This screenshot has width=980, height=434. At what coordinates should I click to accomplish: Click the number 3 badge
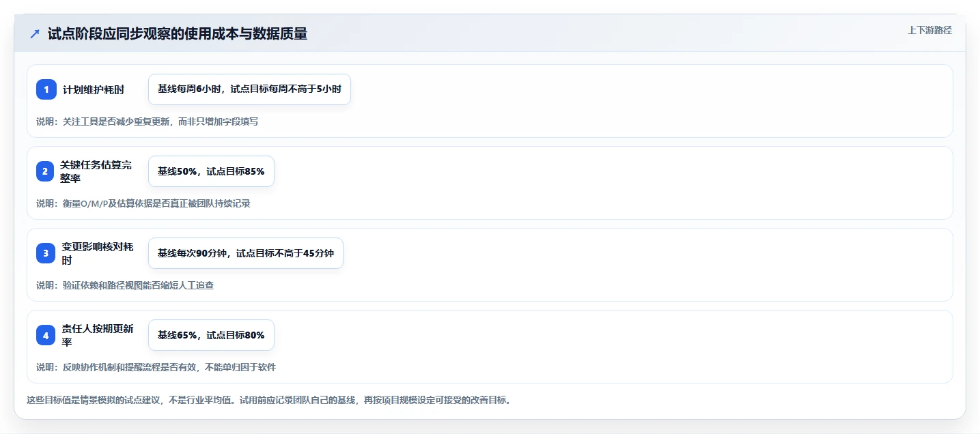pyautogui.click(x=46, y=253)
